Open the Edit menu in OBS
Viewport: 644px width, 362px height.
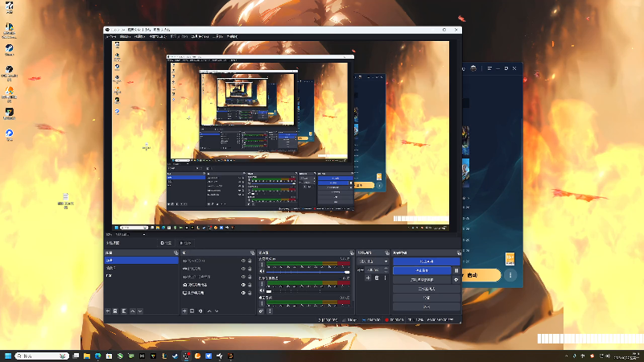125,36
